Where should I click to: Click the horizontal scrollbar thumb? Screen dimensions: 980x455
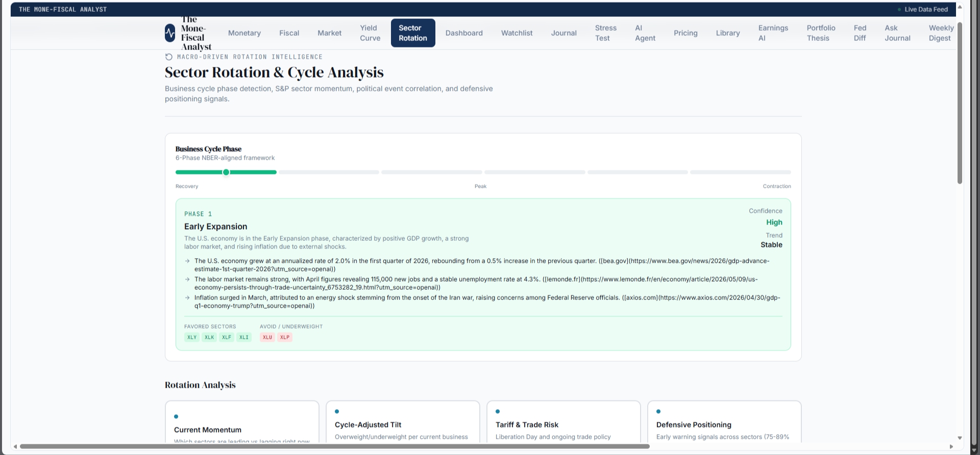pyautogui.click(x=334, y=446)
